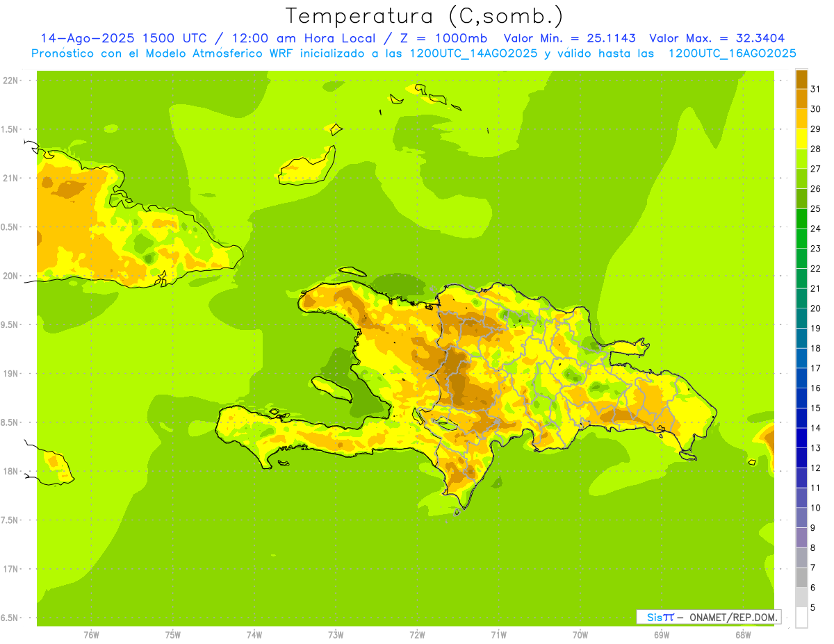
Task: Click the "1200UTC_16AGO2025" valid-until time
Action: [732, 53]
